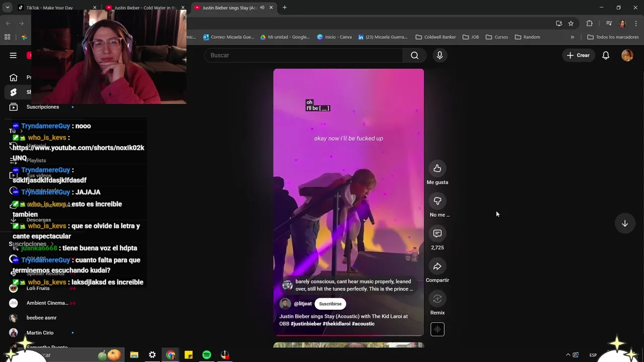Open beebee asmr subscription channel
This screenshot has height=362, width=644.
[x=42, y=318]
